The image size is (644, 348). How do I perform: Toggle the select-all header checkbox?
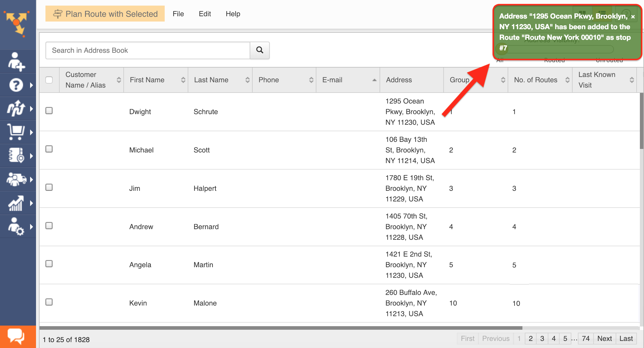click(x=49, y=80)
